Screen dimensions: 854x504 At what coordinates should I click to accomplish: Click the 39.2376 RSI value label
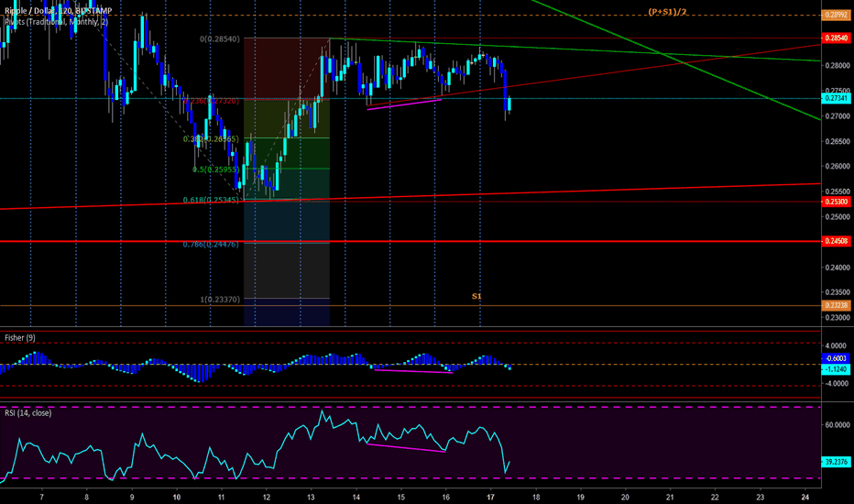coord(836,462)
